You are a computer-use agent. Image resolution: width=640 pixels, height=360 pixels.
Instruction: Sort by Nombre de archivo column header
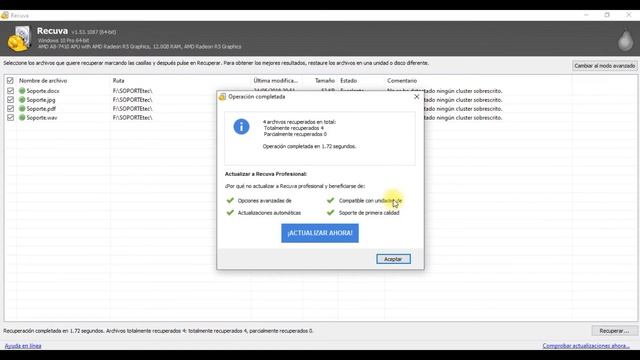[x=43, y=81]
